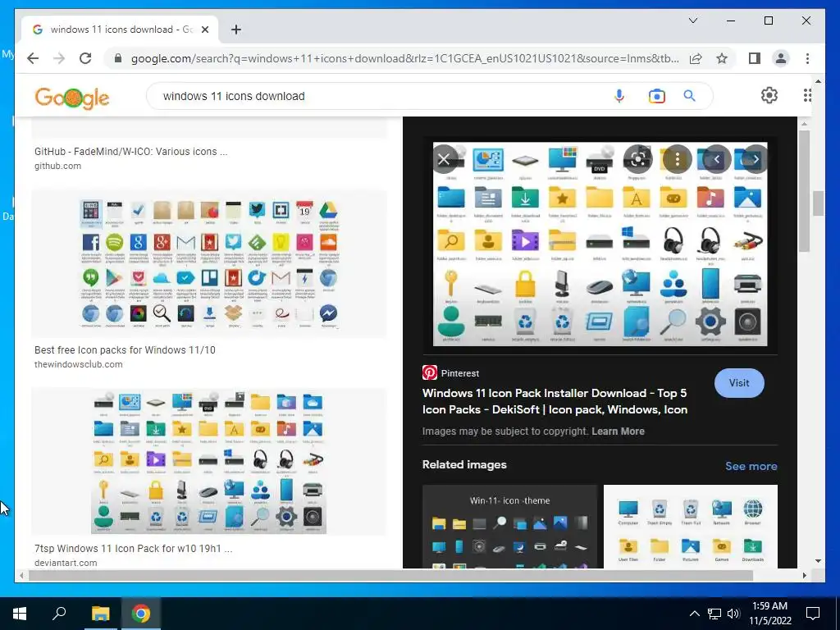View site security lock information
Screen dimensions: 840x630
[118, 58]
